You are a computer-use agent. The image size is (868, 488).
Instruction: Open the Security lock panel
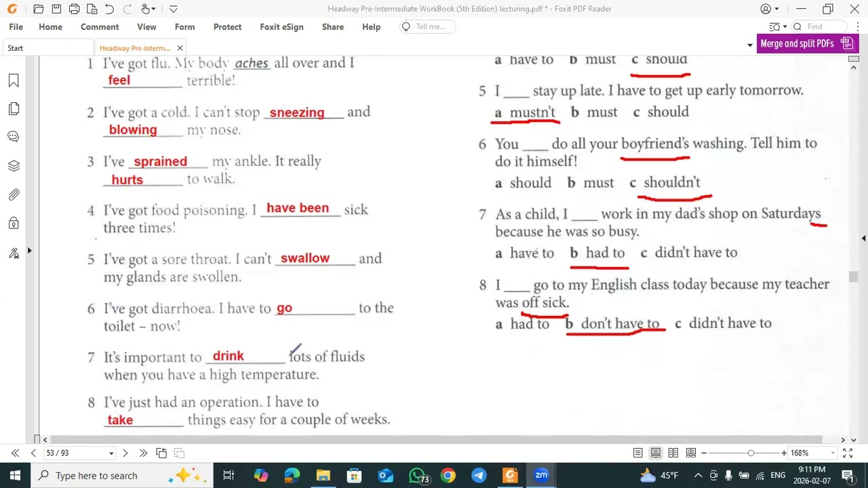pos(14,223)
